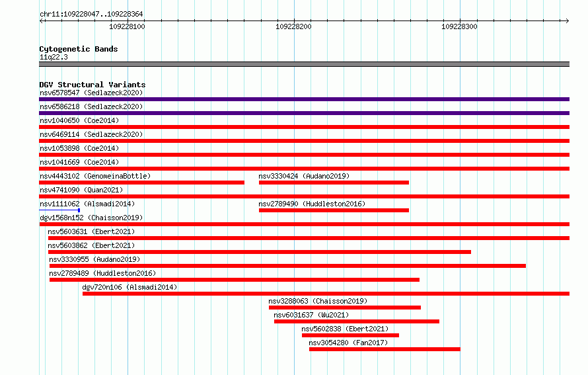This screenshot has width=588, height=375.
Task: Click the chr11:109228047..109228364 coordinate label
Action: [x=91, y=14]
